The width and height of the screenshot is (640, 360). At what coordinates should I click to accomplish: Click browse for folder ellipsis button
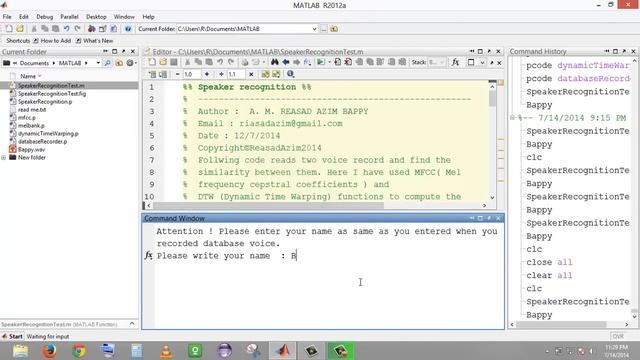pyautogui.click(x=323, y=29)
